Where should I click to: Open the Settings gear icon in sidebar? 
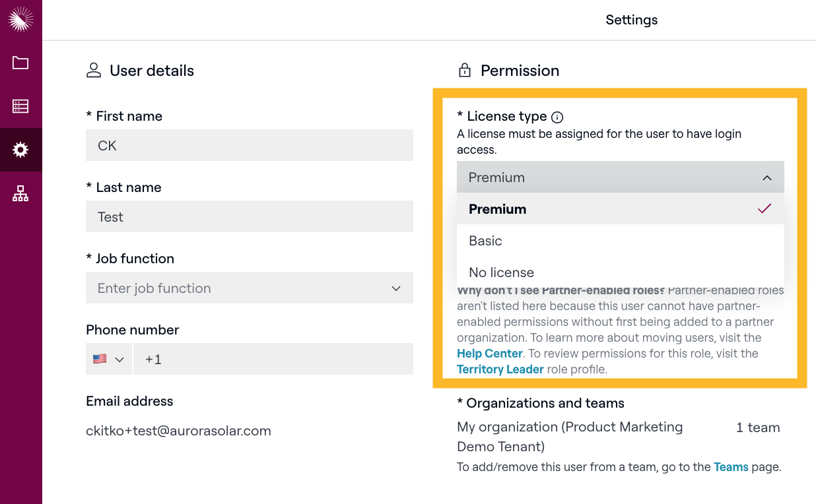pyautogui.click(x=20, y=150)
